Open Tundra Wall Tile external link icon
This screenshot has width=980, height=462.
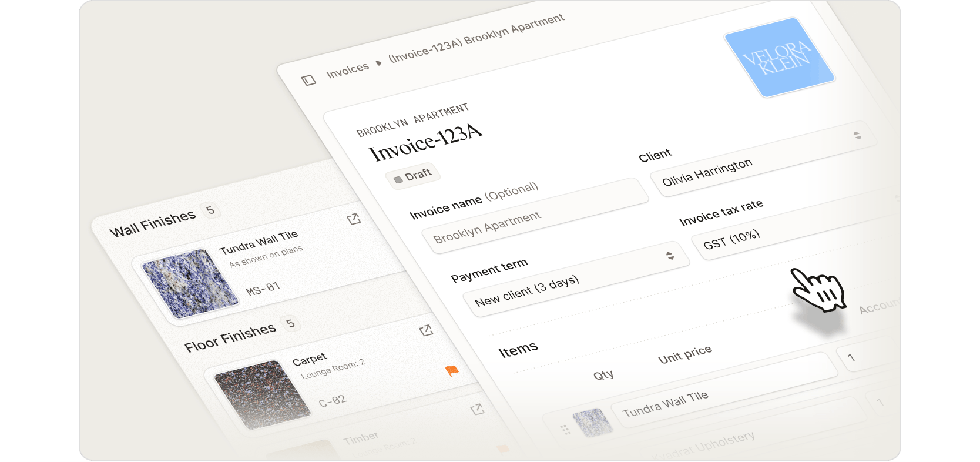(x=354, y=219)
